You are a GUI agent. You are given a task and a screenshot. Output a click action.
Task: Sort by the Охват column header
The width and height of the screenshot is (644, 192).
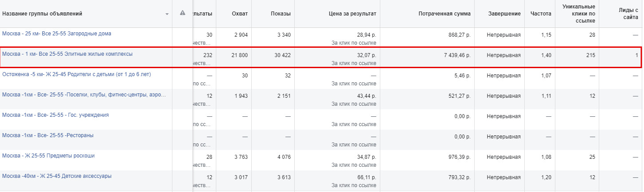[x=240, y=14]
